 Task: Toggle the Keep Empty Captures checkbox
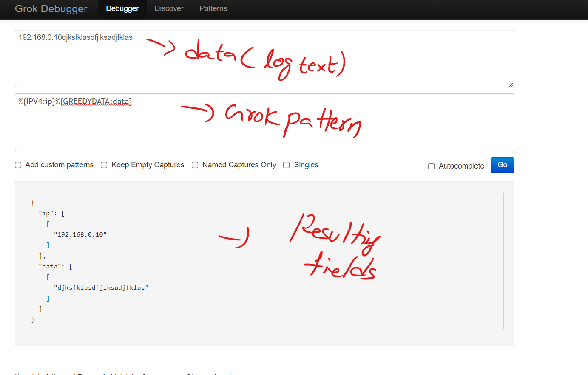[x=104, y=165]
